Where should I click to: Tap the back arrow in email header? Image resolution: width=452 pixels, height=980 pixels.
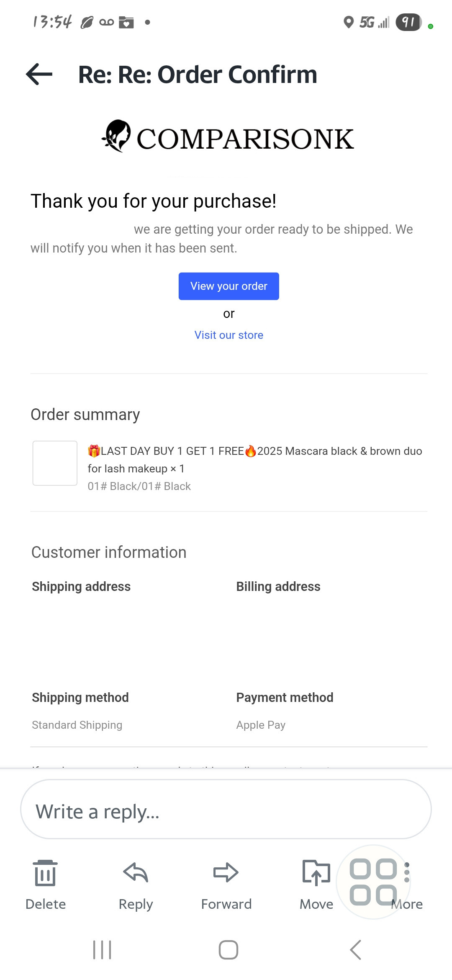click(x=39, y=75)
